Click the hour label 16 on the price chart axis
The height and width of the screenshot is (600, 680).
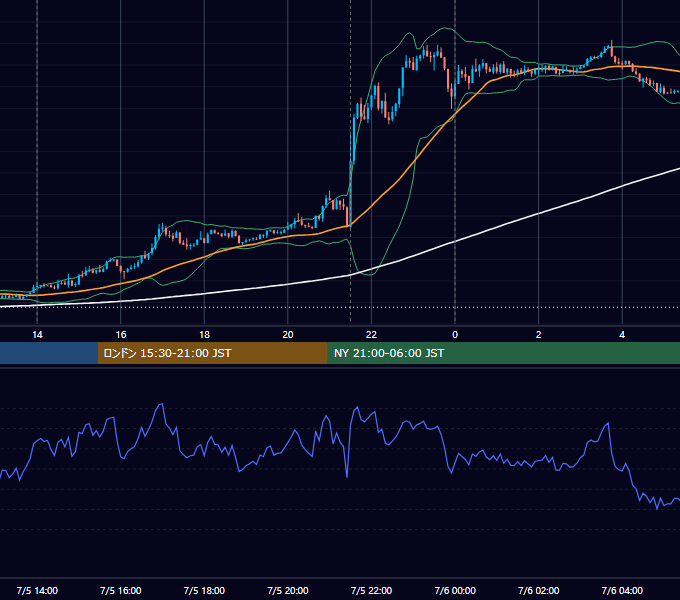(x=121, y=335)
